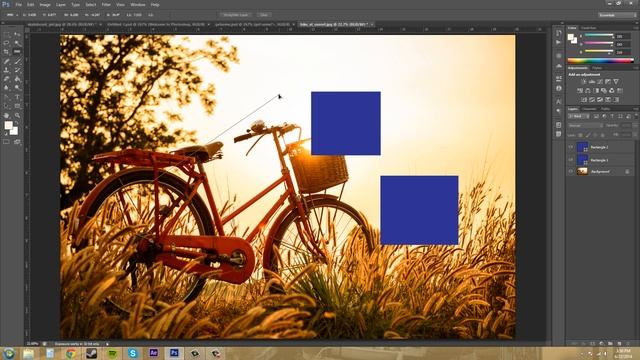
Task: Open the Window menu
Action: [138, 4]
